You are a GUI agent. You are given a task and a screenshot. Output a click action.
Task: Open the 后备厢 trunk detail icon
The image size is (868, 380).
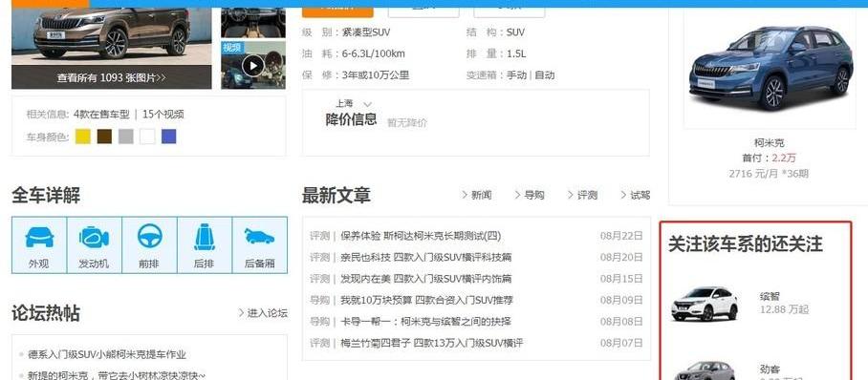(x=260, y=245)
